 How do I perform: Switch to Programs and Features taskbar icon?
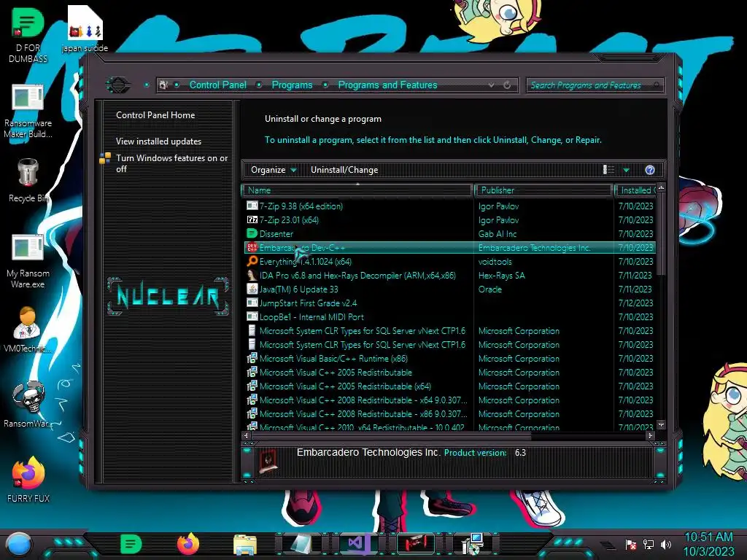472,544
